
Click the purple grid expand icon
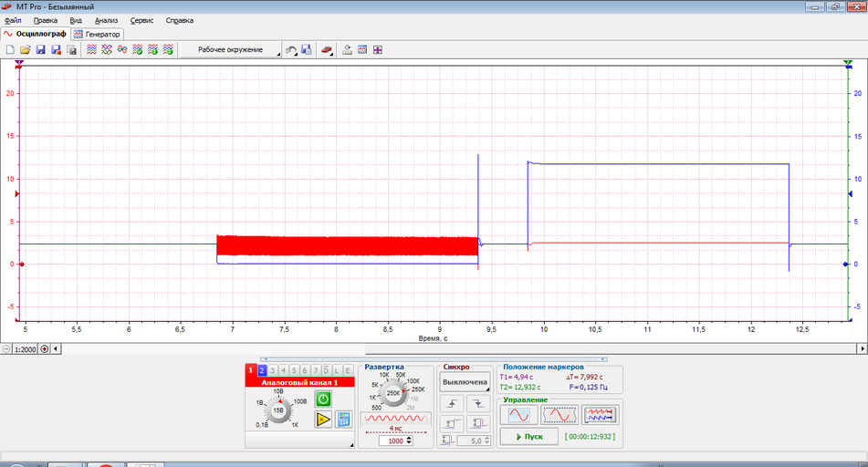378,50
